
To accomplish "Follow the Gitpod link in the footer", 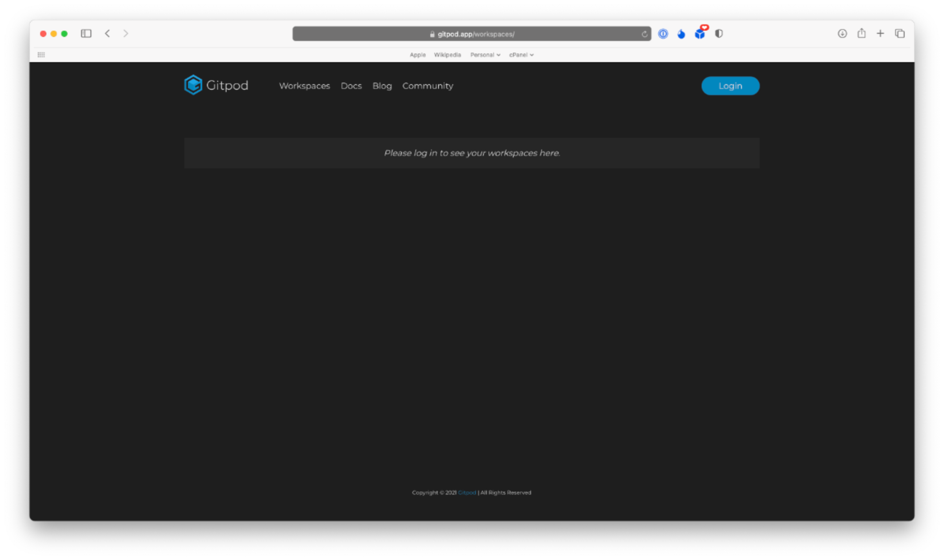I will [x=467, y=492].
